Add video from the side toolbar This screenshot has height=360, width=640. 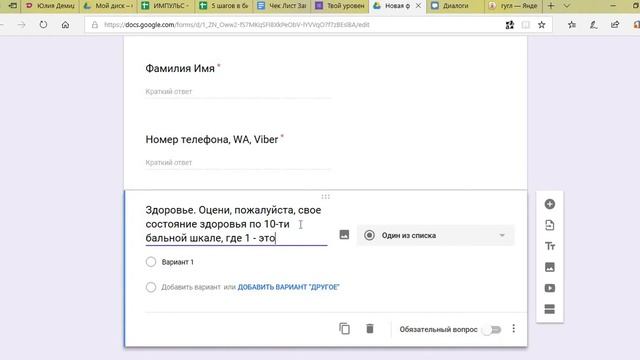pyautogui.click(x=549, y=288)
